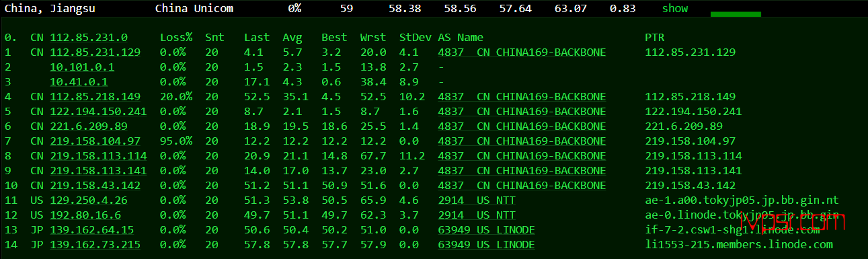
Task: Click the 'AS Name' column header
Action: tap(461, 38)
